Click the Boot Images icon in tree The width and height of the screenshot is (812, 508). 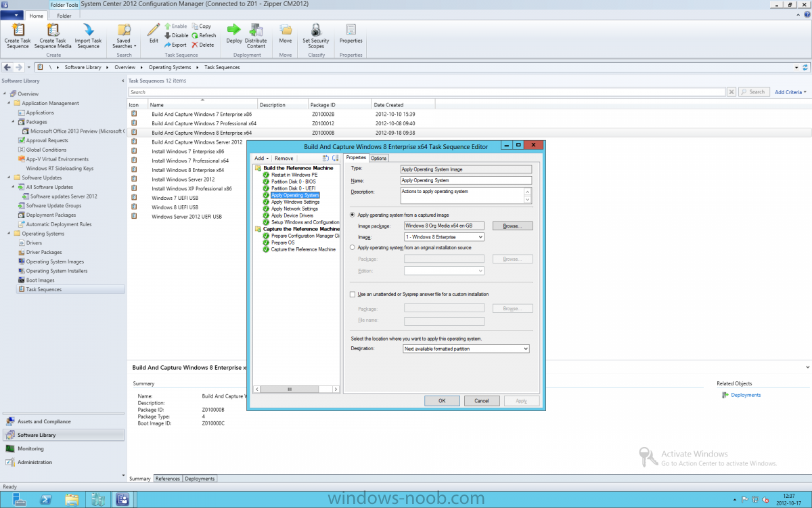click(22, 280)
